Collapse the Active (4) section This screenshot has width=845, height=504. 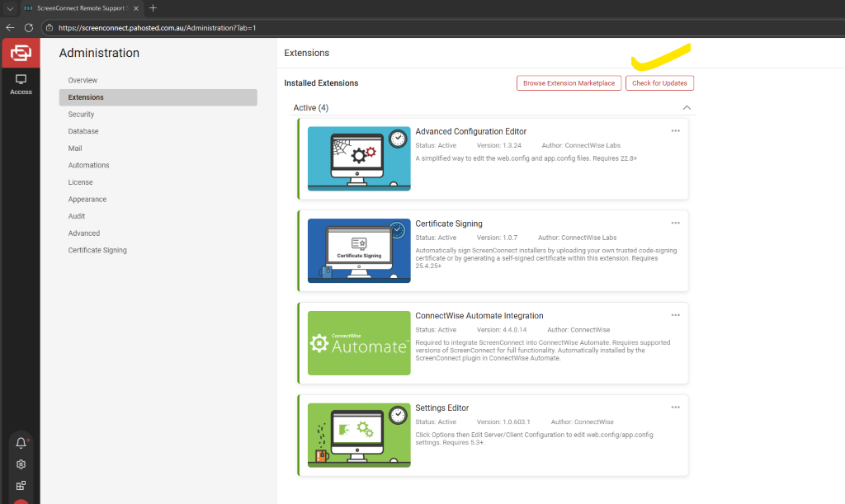687,108
